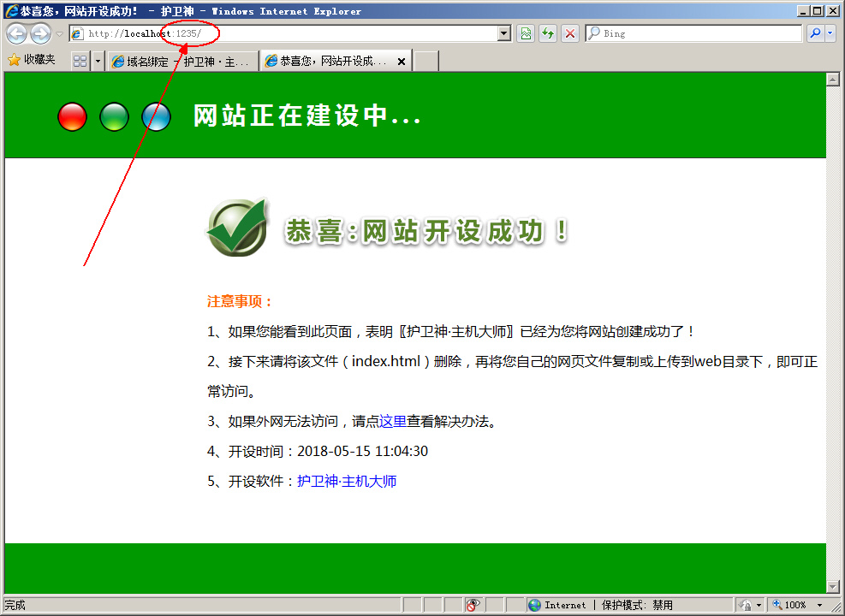Click the browser Forward button

click(40, 33)
